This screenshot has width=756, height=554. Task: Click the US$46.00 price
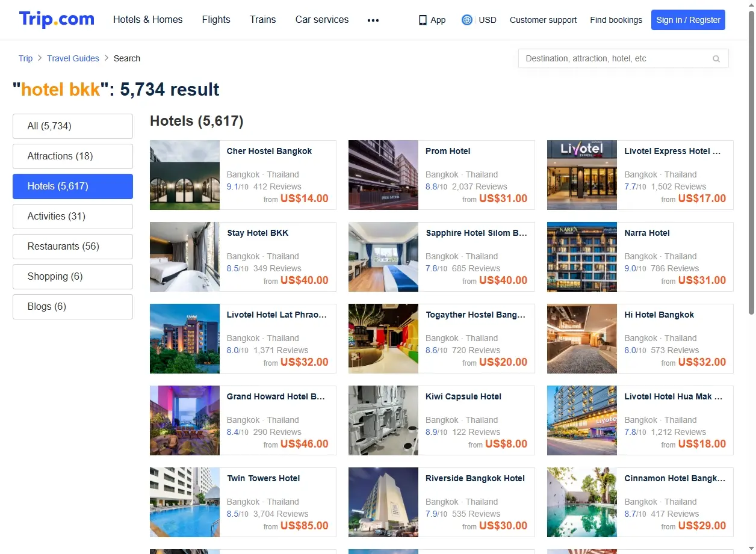coord(305,444)
